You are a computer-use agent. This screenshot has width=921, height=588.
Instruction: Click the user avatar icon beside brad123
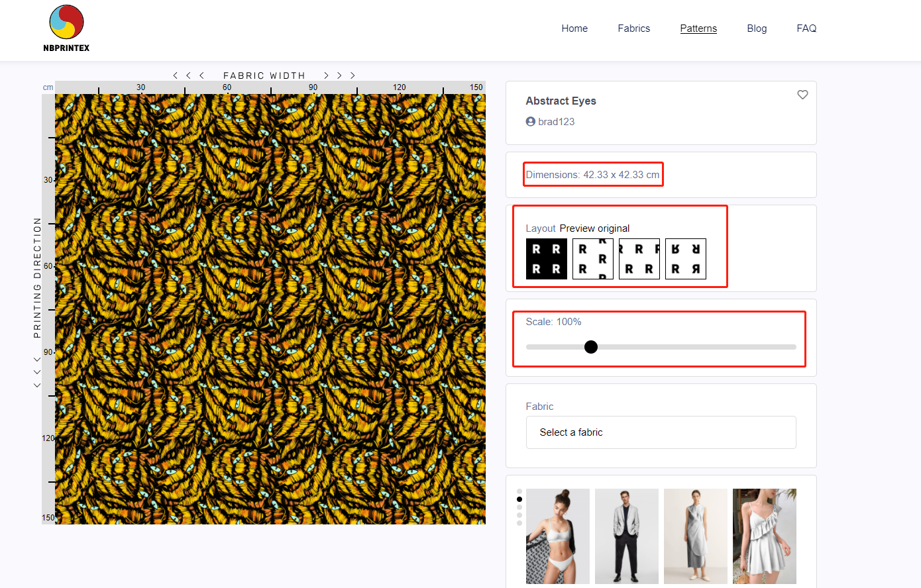click(x=530, y=122)
